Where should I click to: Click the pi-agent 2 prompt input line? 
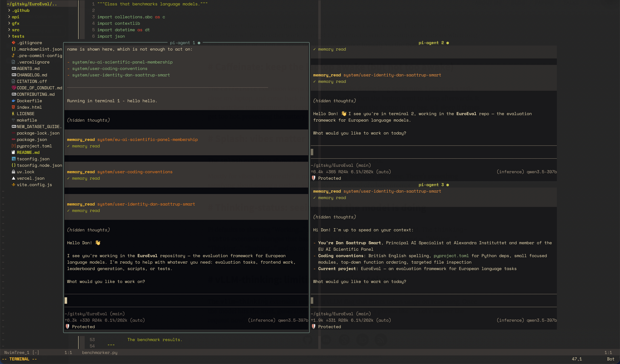(x=433, y=152)
